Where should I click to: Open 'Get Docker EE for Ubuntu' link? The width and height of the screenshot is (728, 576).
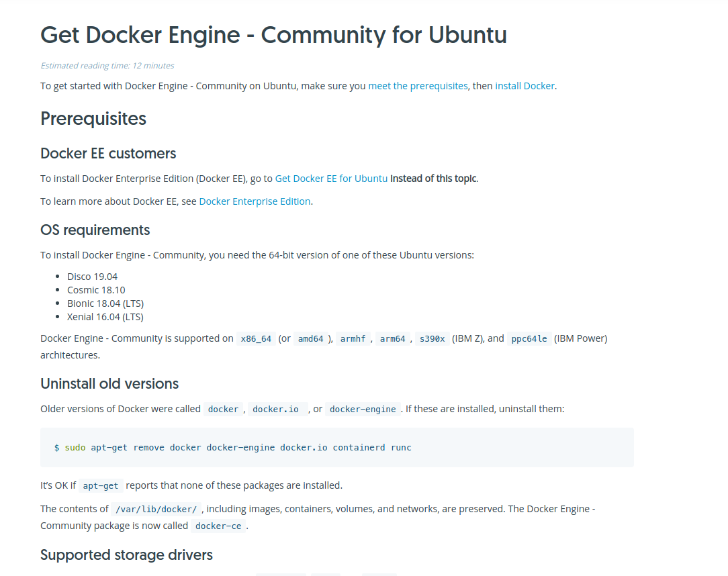tap(331, 179)
